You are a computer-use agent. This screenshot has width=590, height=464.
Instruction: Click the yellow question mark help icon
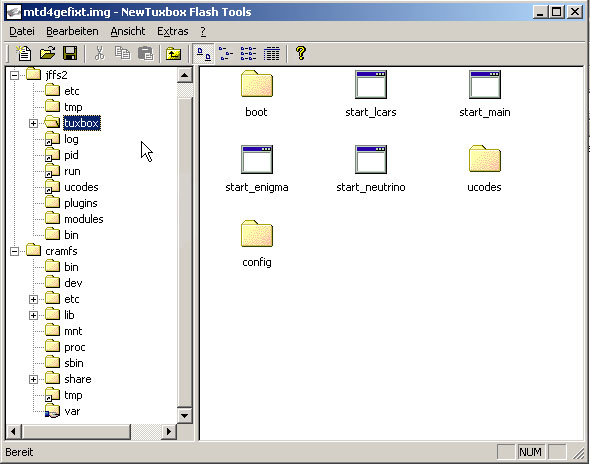tap(301, 53)
